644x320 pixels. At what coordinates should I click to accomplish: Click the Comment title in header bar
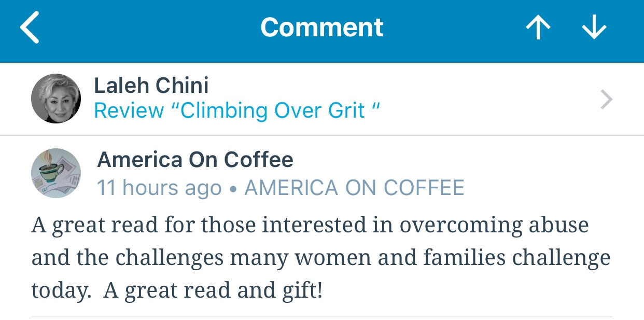coord(321,28)
